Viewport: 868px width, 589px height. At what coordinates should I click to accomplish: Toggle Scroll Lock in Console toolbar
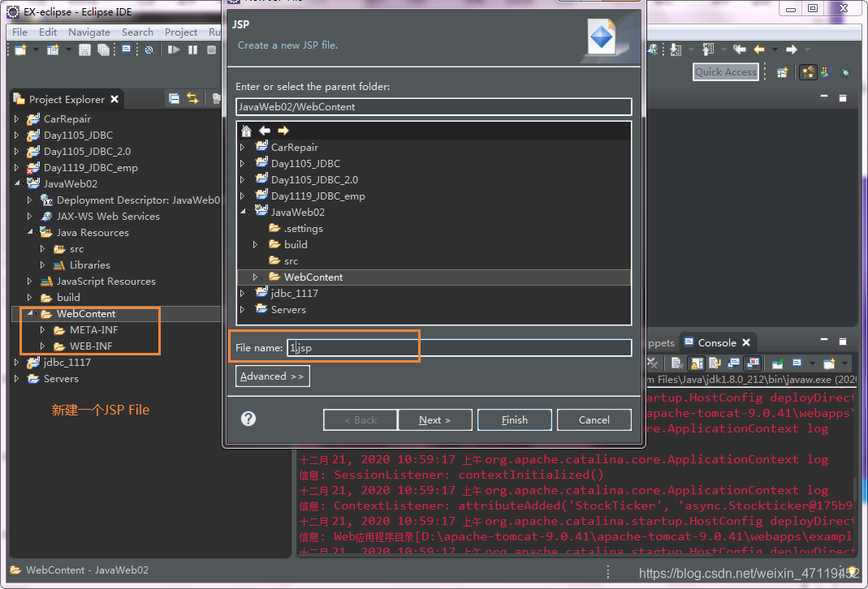click(697, 363)
